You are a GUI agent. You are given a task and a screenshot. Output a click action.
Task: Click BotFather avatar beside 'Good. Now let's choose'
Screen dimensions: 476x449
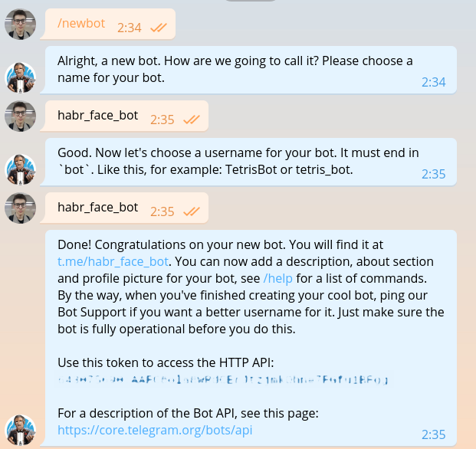tap(21, 169)
